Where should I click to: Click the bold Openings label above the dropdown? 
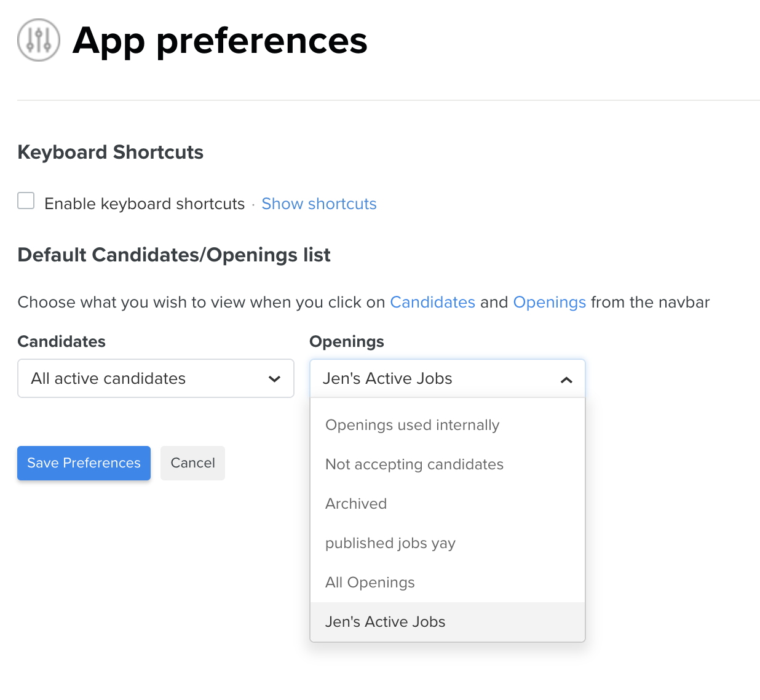click(x=346, y=341)
